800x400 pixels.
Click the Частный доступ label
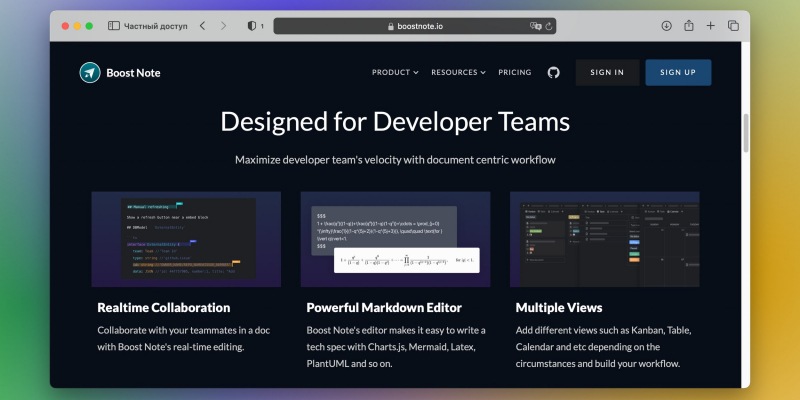click(x=156, y=26)
